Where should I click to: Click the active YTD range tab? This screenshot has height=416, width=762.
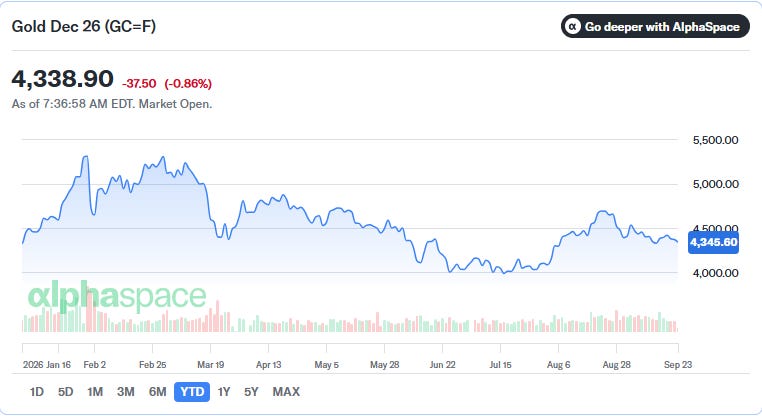[192, 392]
